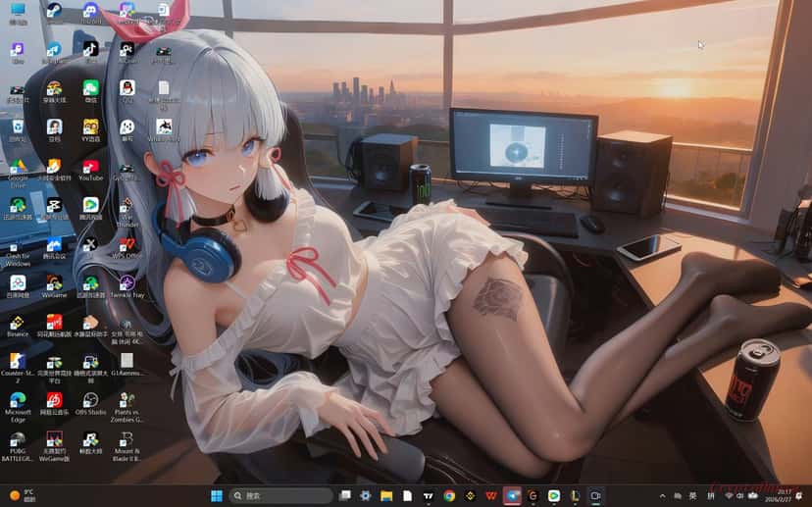Open the screen recorder taskbar icon

(595, 495)
